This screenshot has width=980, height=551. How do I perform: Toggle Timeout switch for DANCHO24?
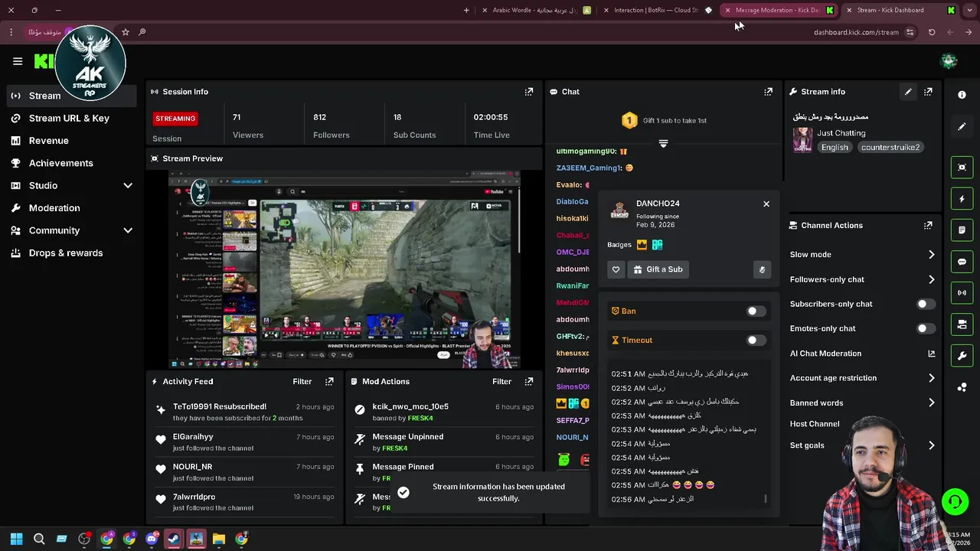(756, 341)
